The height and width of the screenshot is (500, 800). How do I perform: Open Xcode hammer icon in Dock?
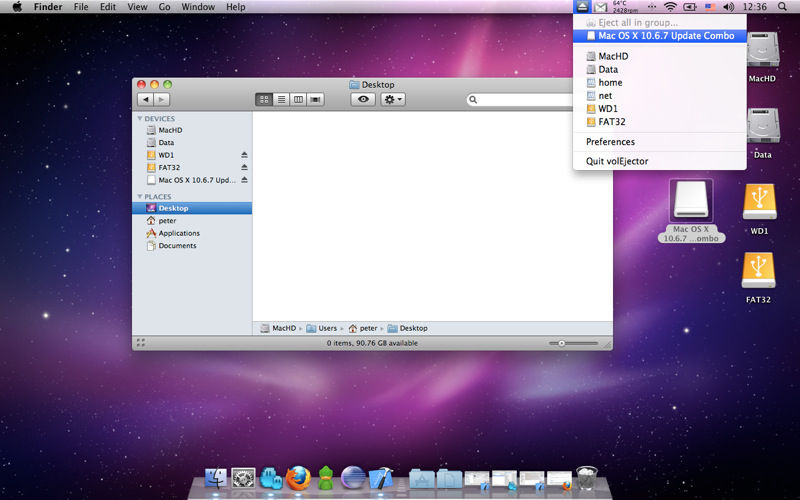click(381, 479)
